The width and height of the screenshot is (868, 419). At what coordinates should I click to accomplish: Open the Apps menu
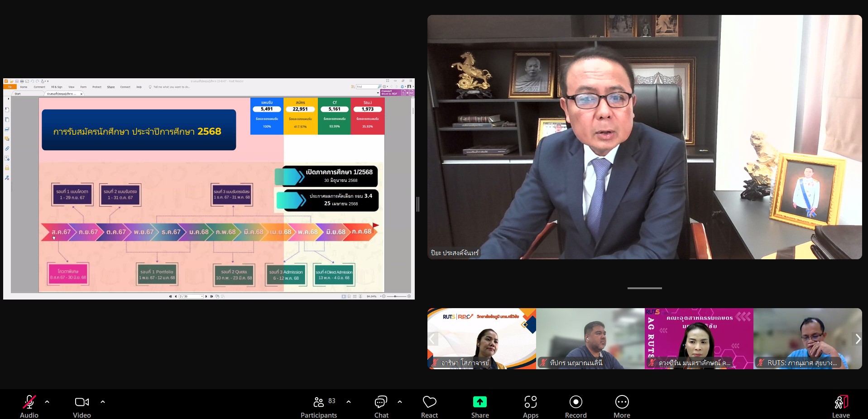(531, 406)
